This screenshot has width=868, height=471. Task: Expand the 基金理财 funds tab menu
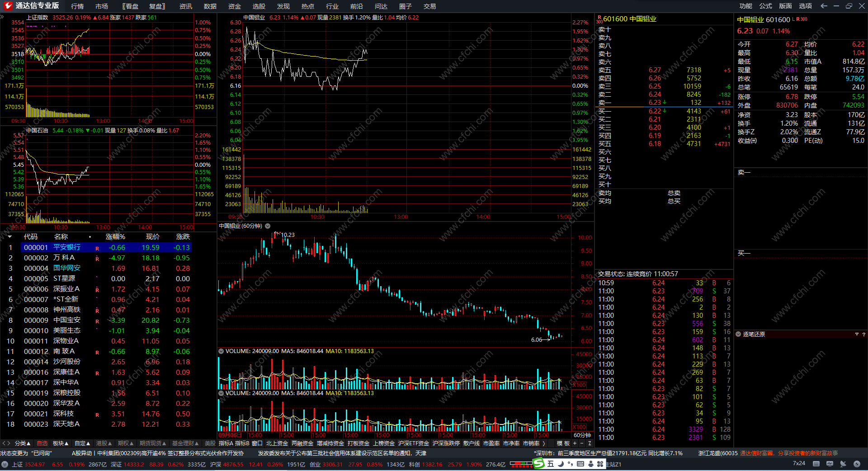pyautogui.click(x=185, y=443)
